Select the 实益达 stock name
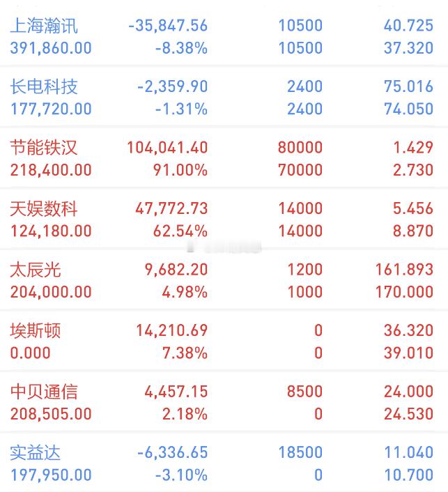This screenshot has width=448, height=492. [x=35, y=453]
